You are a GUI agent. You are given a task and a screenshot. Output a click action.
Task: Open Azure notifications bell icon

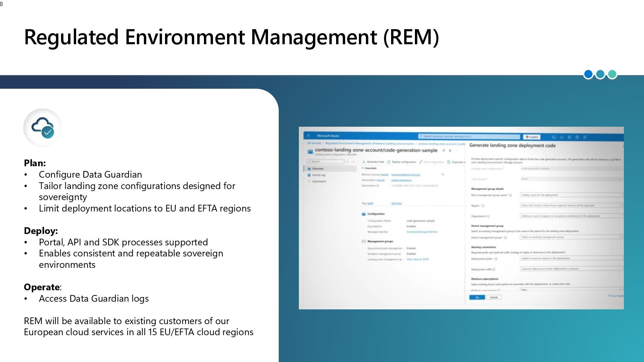tap(561, 137)
